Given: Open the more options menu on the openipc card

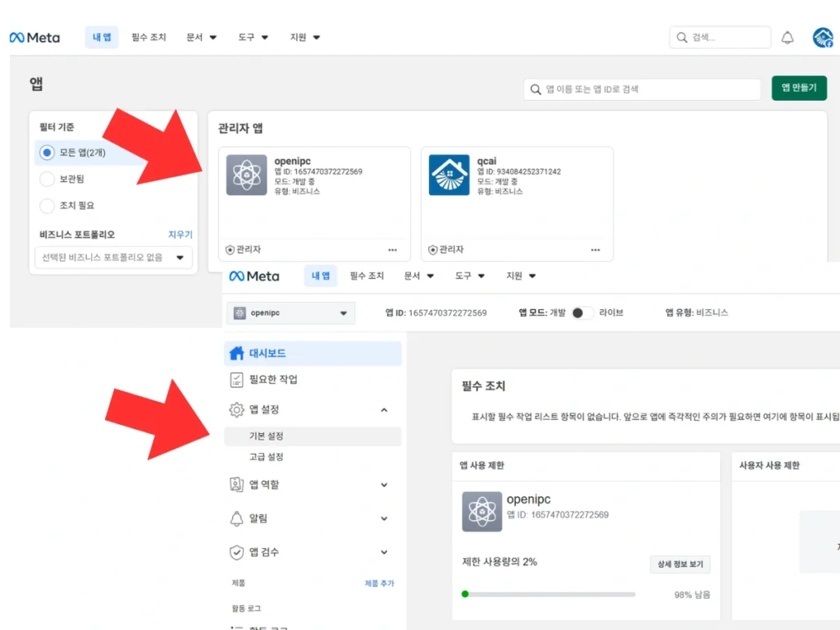Looking at the screenshot, I should pos(393,249).
